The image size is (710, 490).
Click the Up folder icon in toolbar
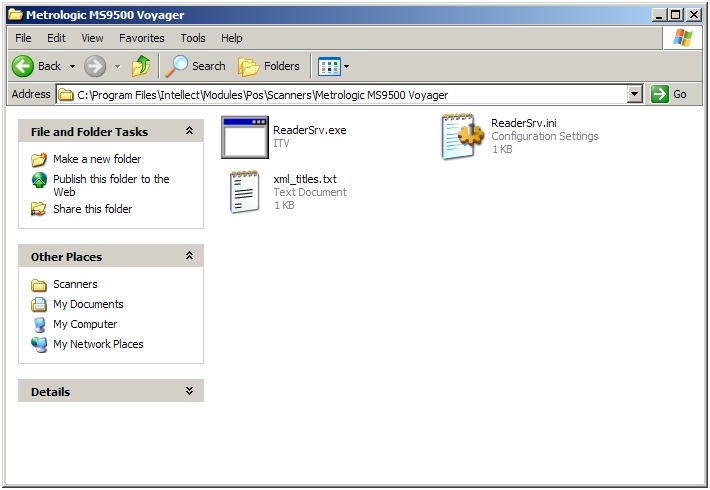pyautogui.click(x=141, y=66)
